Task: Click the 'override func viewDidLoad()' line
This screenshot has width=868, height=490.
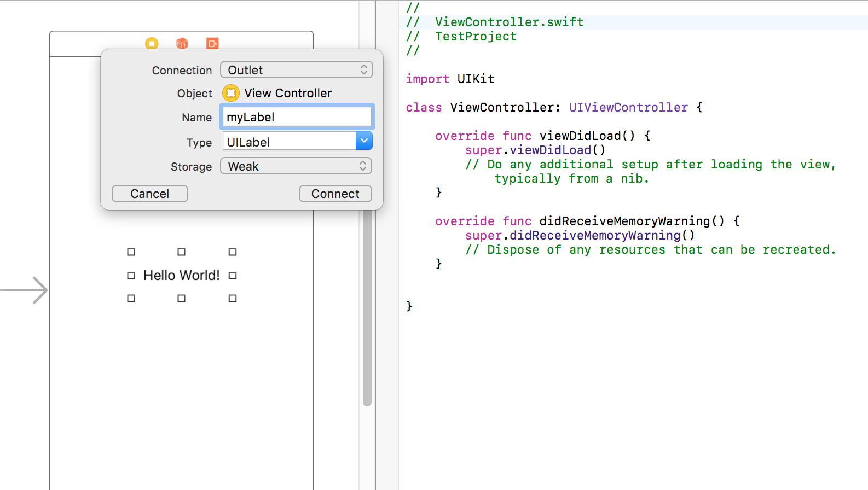Action: [x=543, y=136]
